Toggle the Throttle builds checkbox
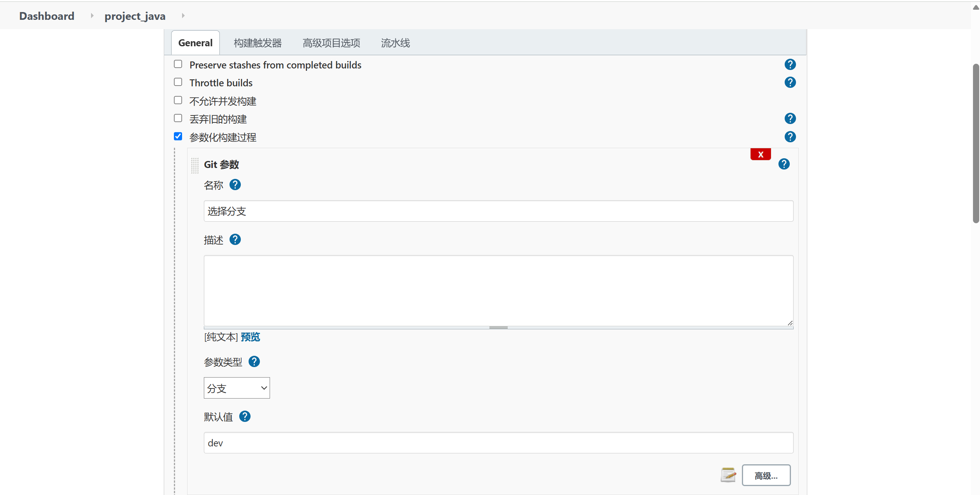The height and width of the screenshot is (495, 980). coord(178,82)
